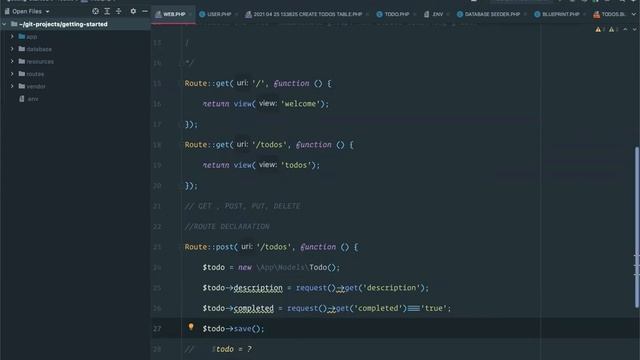Click the Expand All icon in project panel
This screenshot has width=640, height=360.
tap(107, 11)
